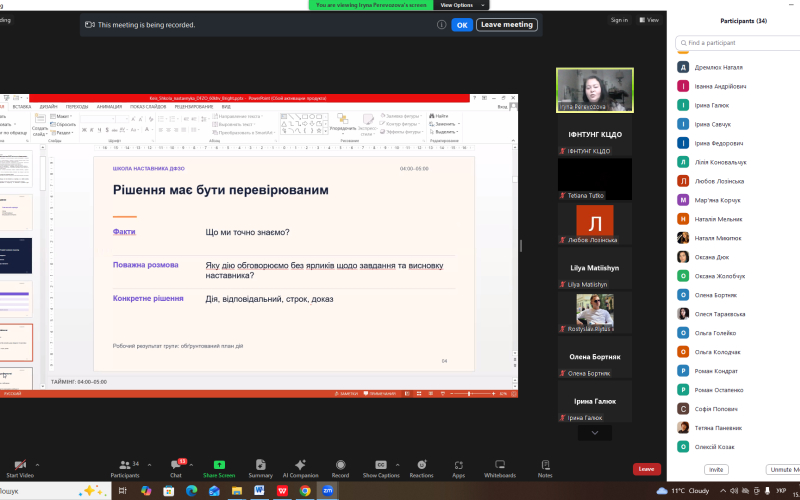Click OK on the recording notice

click(x=462, y=24)
